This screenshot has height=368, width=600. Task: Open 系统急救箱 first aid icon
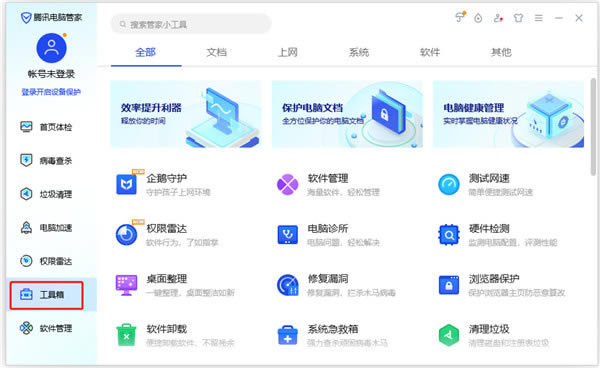click(287, 335)
